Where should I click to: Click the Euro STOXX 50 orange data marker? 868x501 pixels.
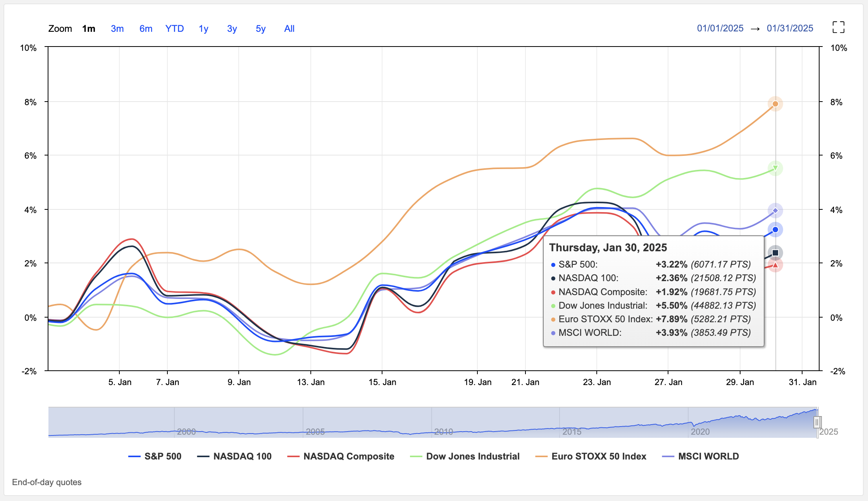coord(775,104)
